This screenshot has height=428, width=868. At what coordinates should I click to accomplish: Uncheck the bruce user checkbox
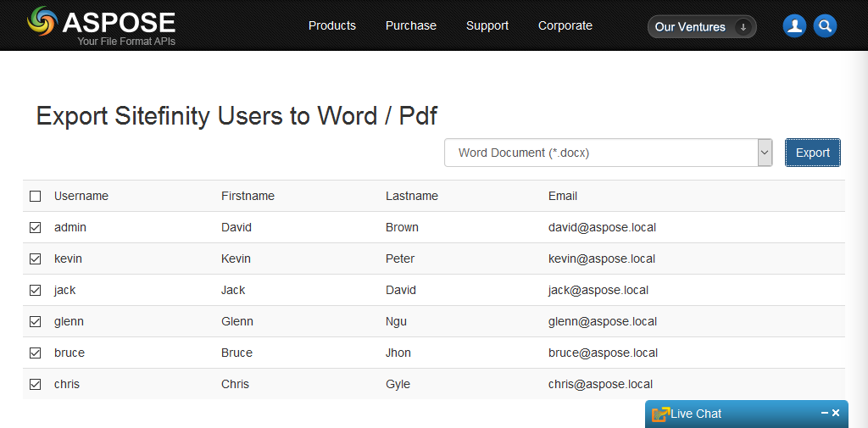click(36, 353)
